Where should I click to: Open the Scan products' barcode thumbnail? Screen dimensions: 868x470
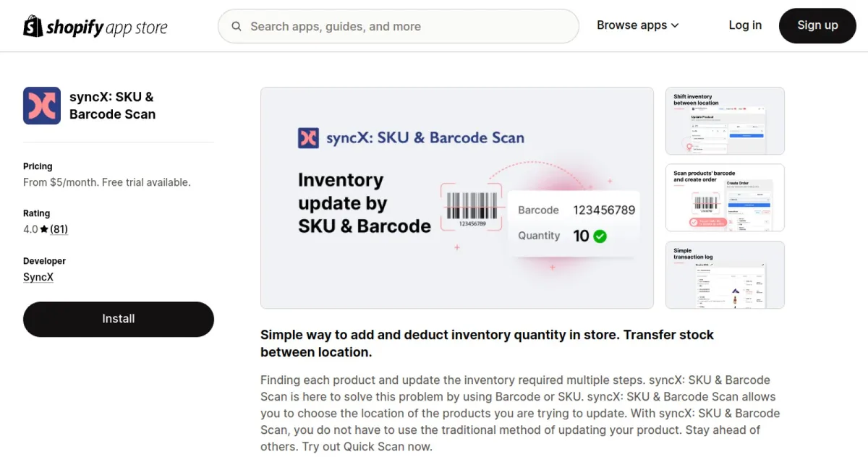(x=724, y=197)
